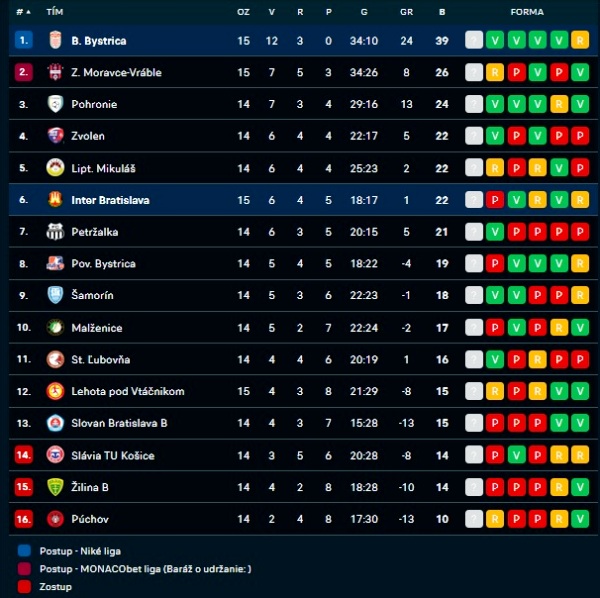Screen dimensions: 600x598
Task: Click B. Bystrica's latest orange R form badge
Action: click(581, 41)
